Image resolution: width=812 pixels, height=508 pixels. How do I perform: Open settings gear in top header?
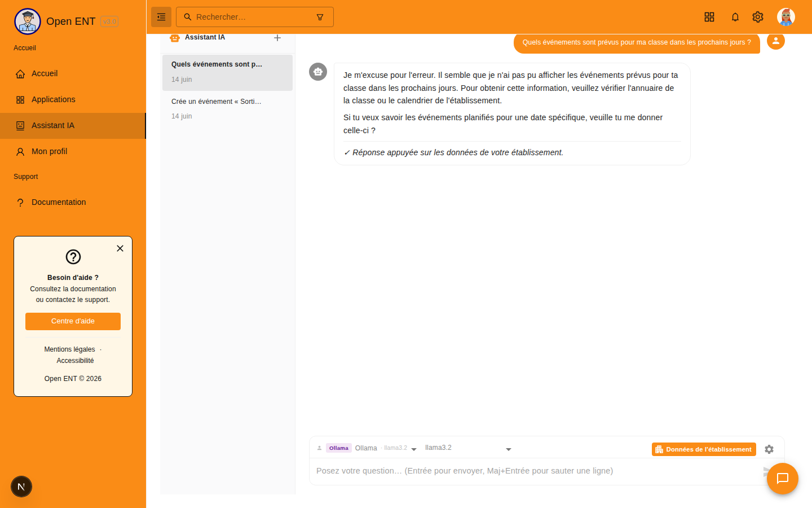[x=758, y=17]
